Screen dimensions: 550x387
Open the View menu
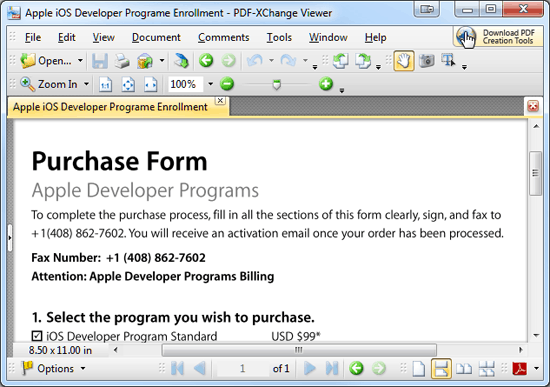coord(103,37)
